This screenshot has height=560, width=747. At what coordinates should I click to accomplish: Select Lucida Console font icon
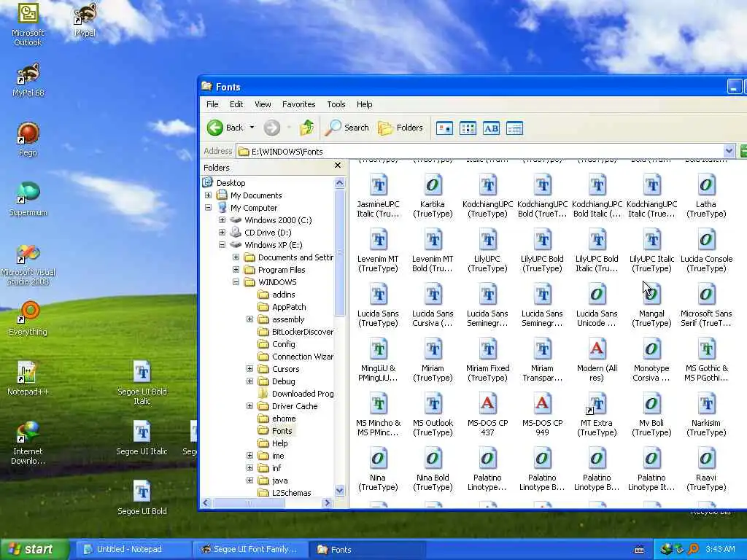[x=706, y=251]
